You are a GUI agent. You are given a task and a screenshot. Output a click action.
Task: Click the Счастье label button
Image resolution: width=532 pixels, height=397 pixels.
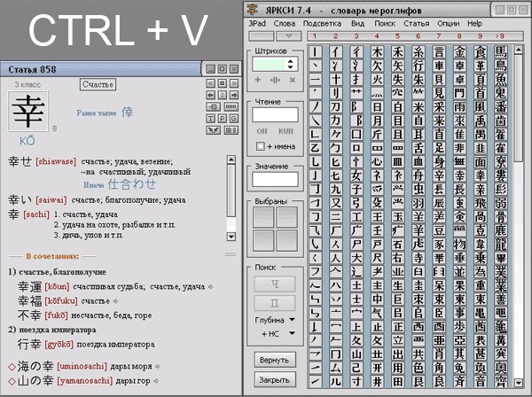click(98, 84)
